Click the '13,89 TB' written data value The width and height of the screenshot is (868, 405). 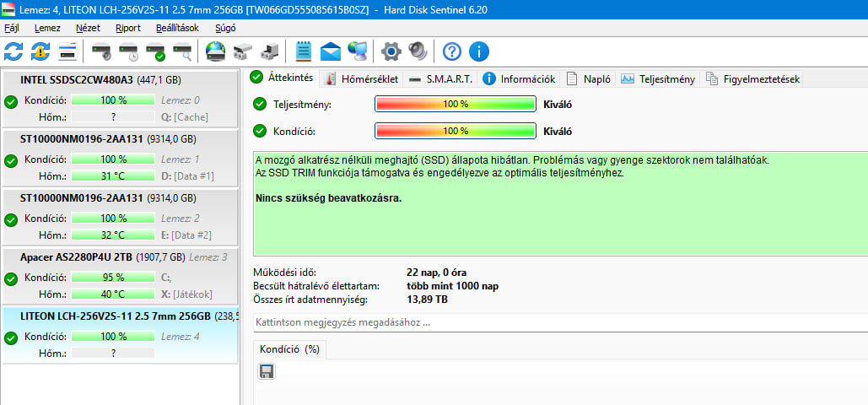click(x=427, y=300)
